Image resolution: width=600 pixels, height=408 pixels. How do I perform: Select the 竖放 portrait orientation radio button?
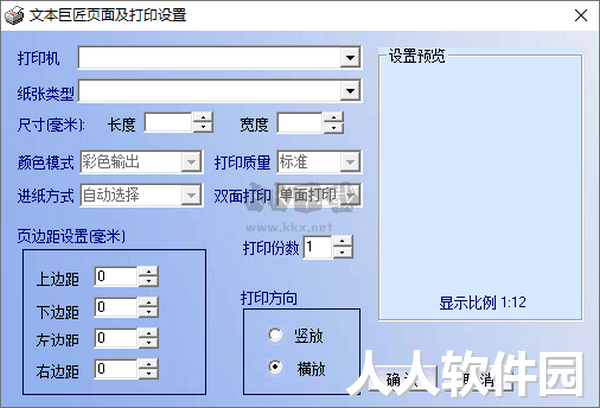tap(275, 335)
